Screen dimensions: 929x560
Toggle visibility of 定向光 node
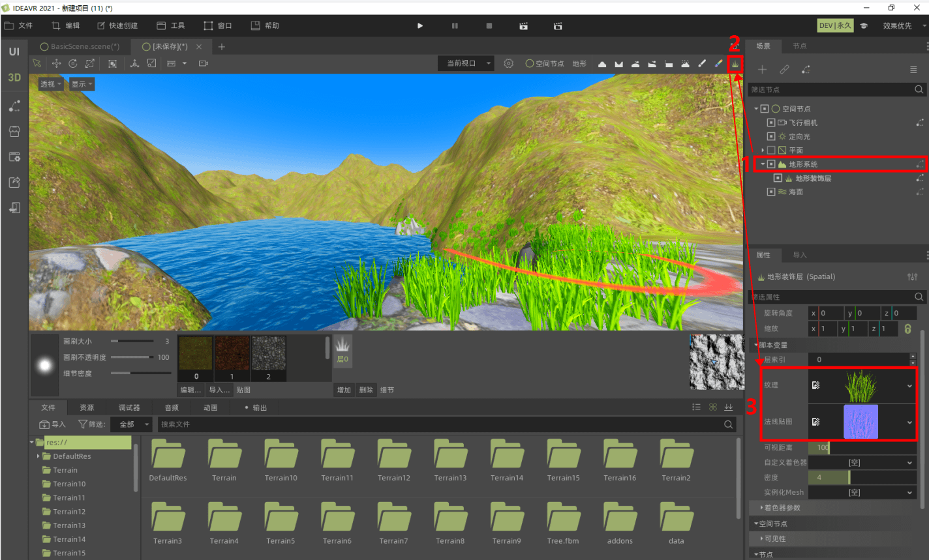pyautogui.click(x=770, y=136)
